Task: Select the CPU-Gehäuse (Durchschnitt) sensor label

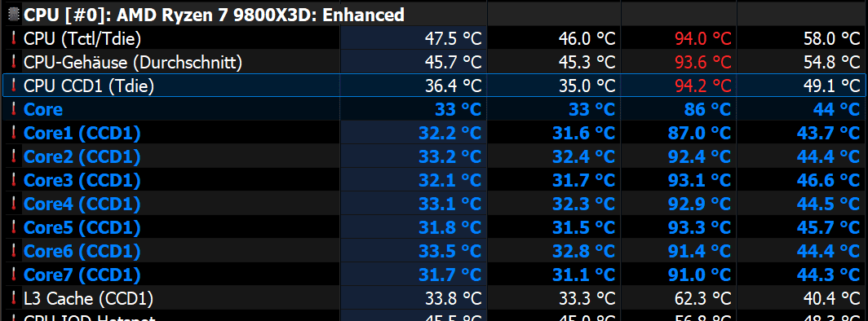Action: (x=133, y=63)
